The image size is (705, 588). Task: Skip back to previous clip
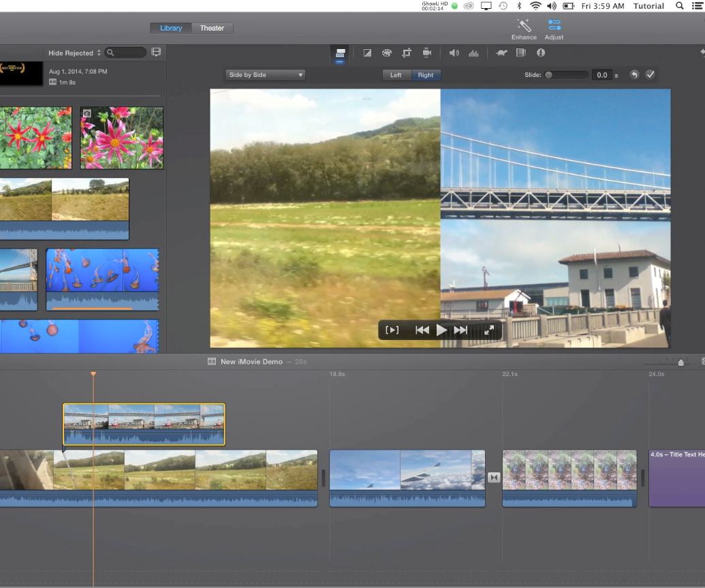coord(422,330)
